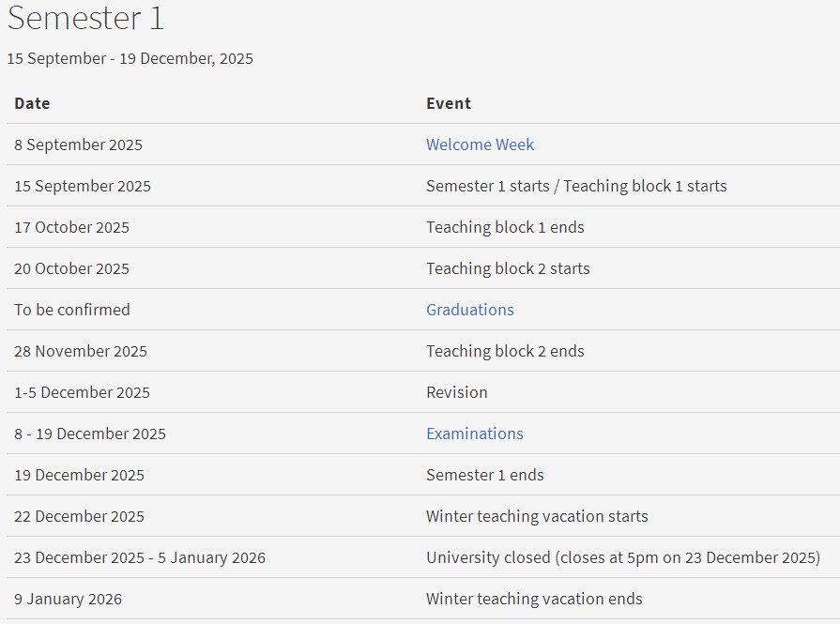Click the 20 October 2025 date cell

tap(71, 268)
